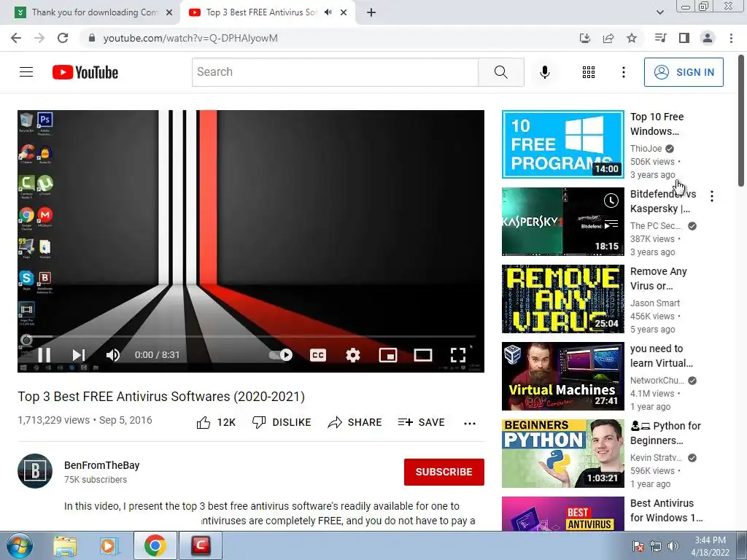Screen dimensions: 747x560
Task: Open the ThioJoe channel name
Action: point(646,149)
